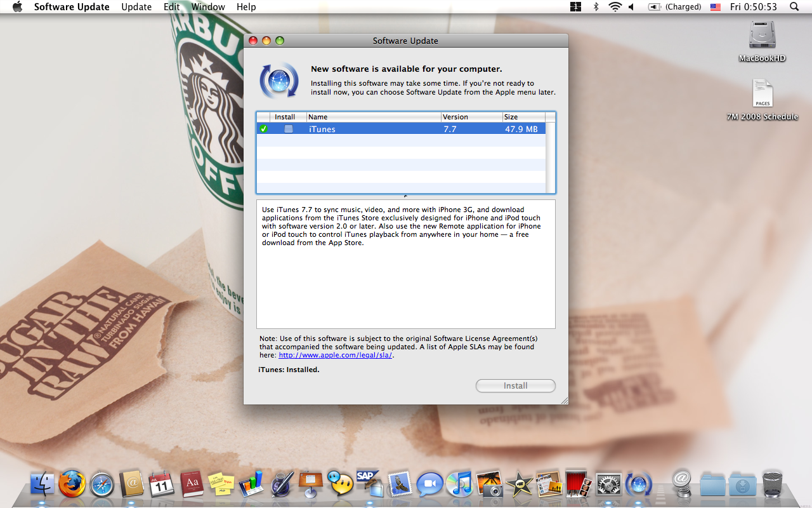Open the Dictionary app in Dock

point(192,484)
